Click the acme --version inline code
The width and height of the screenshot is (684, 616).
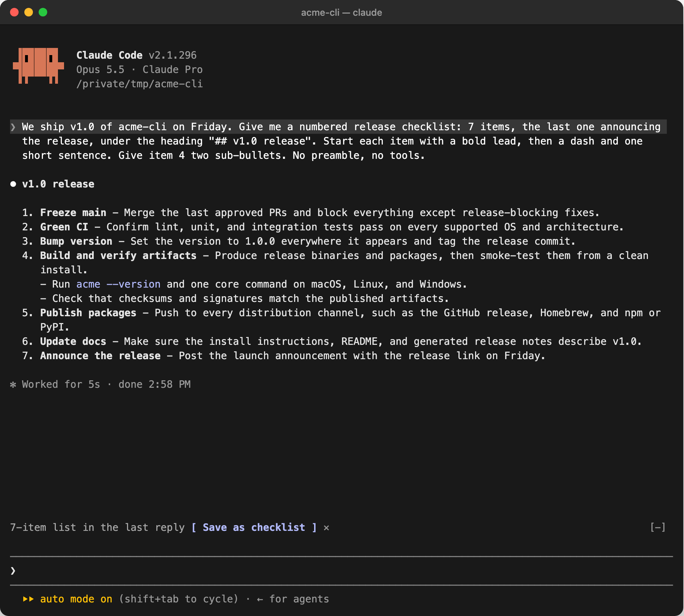tap(118, 284)
